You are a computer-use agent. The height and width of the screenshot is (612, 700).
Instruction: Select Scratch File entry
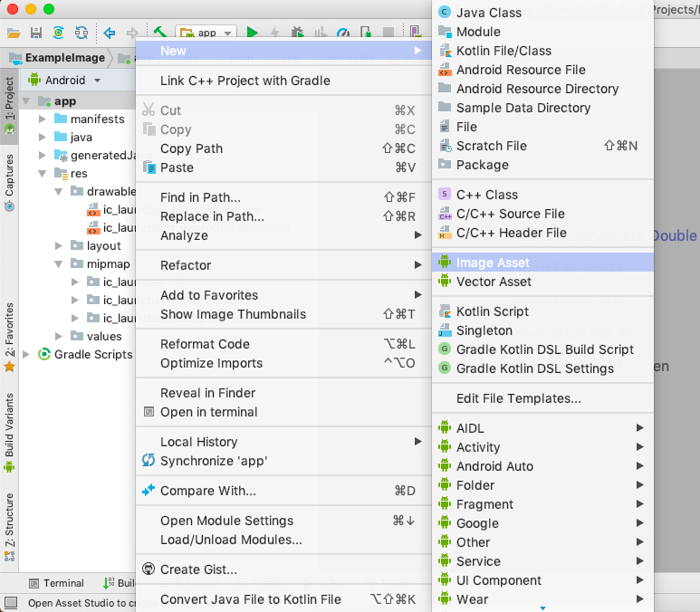click(542, 146)
